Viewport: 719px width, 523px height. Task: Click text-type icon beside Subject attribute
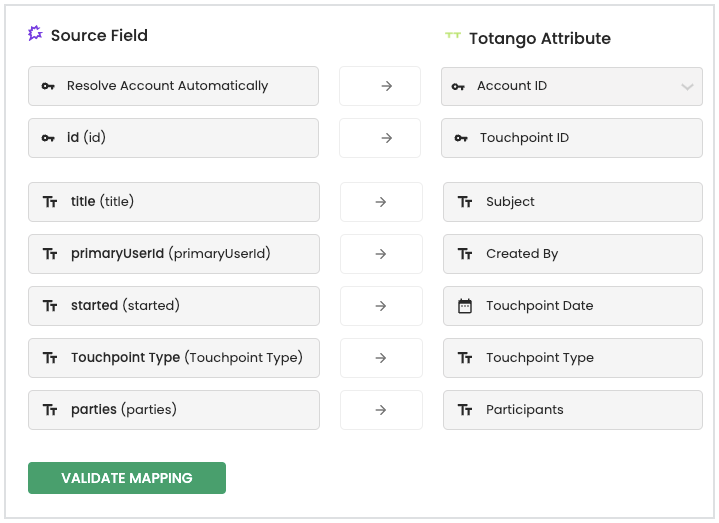(x=465, y=202)
